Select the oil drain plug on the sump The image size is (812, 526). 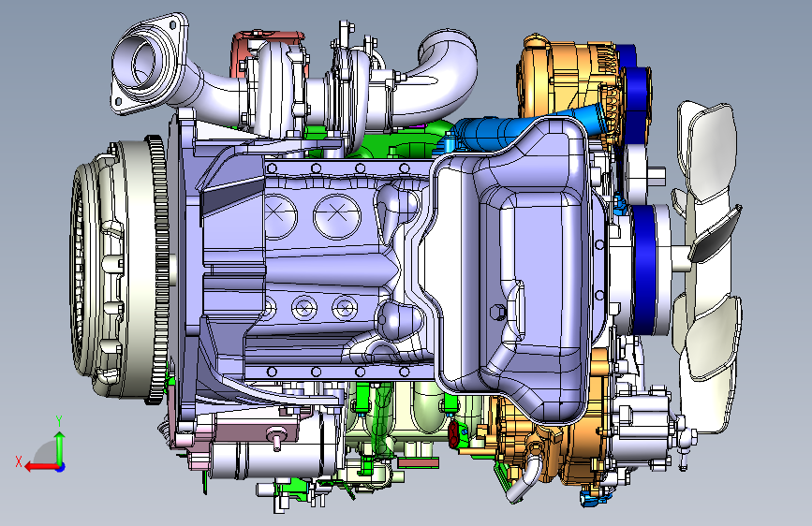tap(497, 313)
